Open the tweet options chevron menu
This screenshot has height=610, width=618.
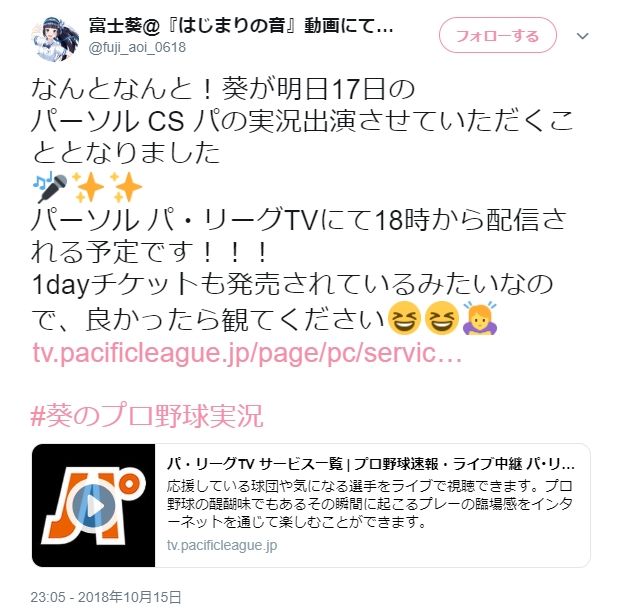(583, 36)
